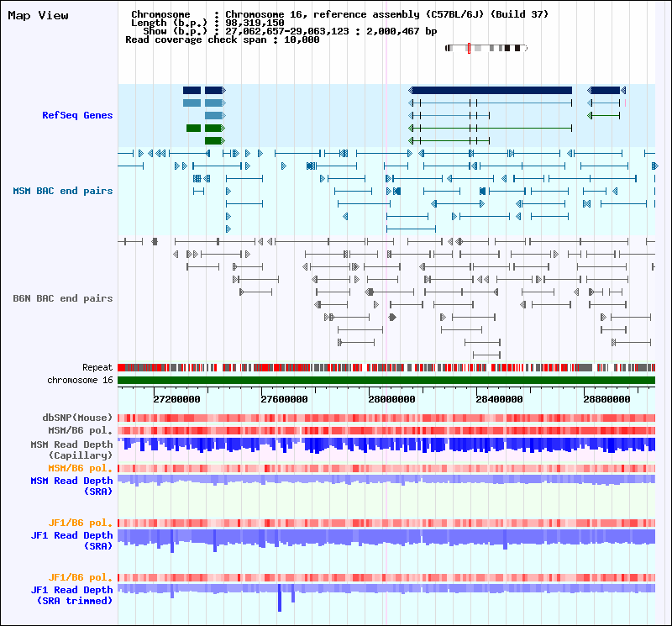Click the MSM Read Depth (Capillary) label

pyautogui.click(x=71, y=450)
